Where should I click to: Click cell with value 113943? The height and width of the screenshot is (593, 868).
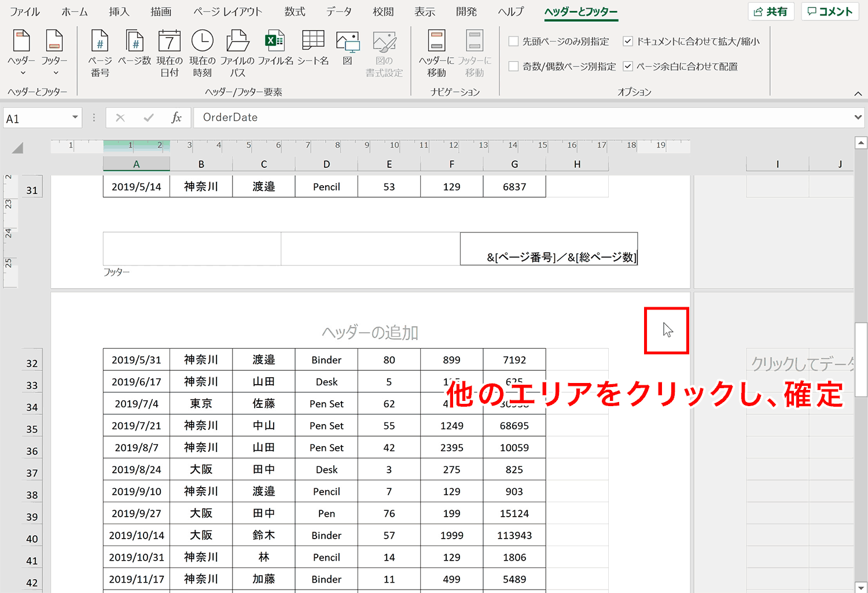[514, 535]
